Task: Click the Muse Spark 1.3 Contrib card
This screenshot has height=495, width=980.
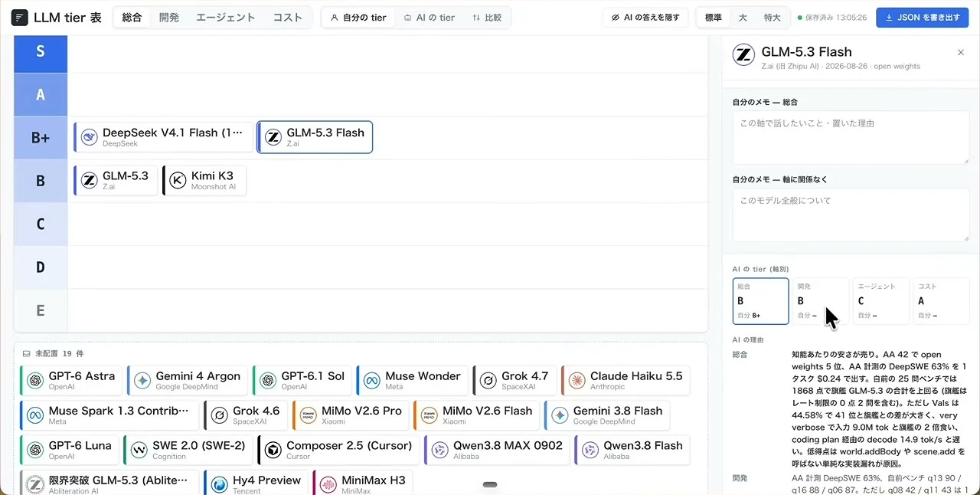Action: click(x=109, y=415)
